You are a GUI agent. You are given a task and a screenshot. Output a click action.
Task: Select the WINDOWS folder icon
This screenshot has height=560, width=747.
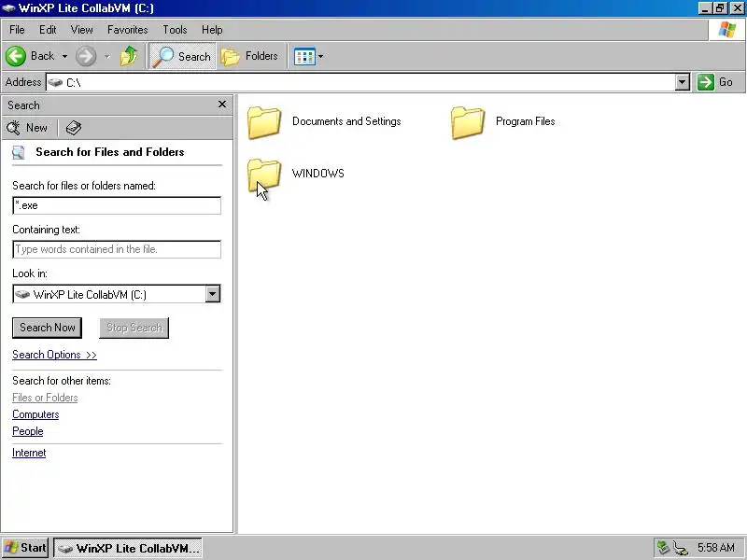(x=264, y=175)
